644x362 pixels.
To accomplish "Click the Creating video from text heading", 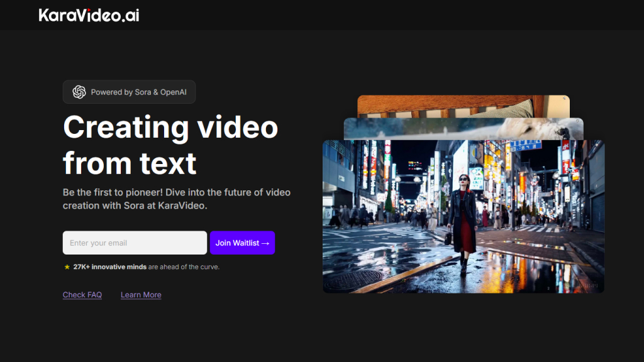I will click(x=170, y=145).
